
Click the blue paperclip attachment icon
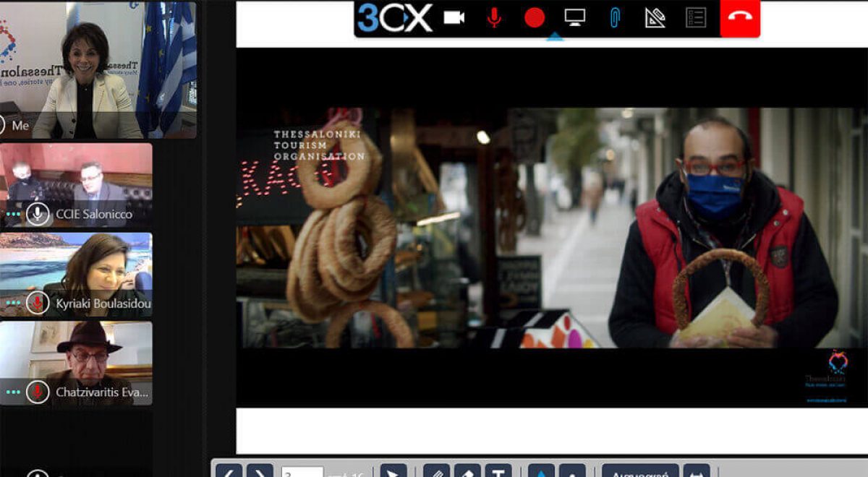click(615, 17)
